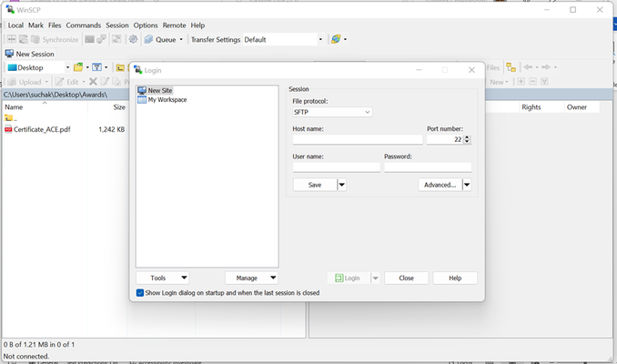
Task: Click the Advanced... button
Action: coord(440,185)
